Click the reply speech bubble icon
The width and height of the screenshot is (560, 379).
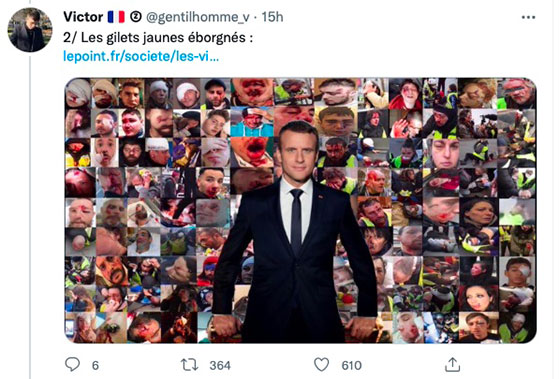pyautogui.click(x=72, y=365)
